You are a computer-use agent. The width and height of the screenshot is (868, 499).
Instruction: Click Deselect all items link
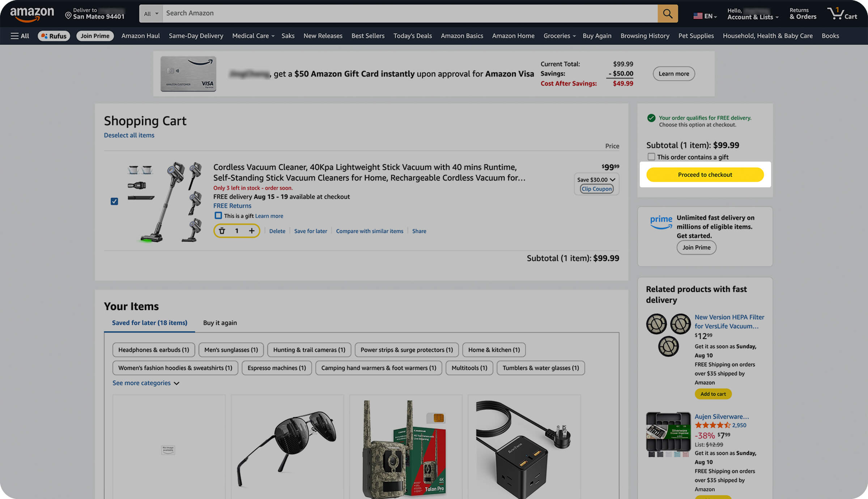(x=129, y=135)
